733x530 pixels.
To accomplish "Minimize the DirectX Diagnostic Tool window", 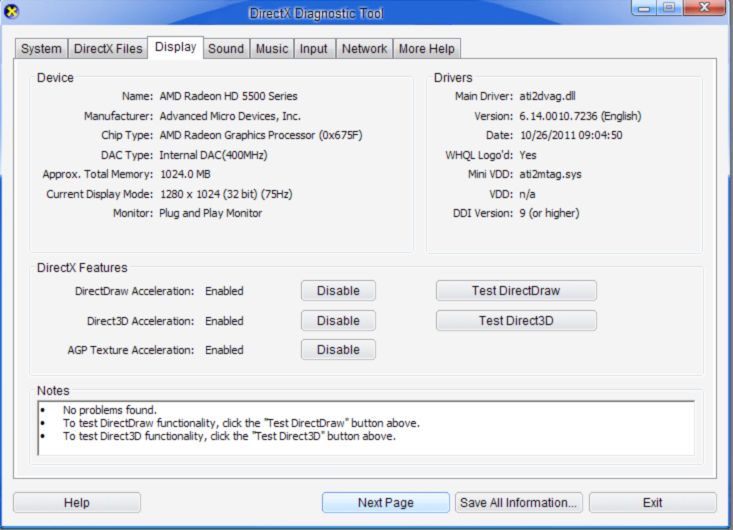I will [x=644, y=8].
